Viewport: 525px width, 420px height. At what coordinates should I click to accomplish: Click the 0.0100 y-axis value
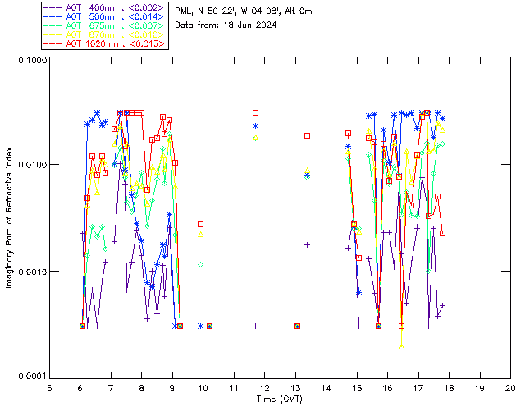32,165
